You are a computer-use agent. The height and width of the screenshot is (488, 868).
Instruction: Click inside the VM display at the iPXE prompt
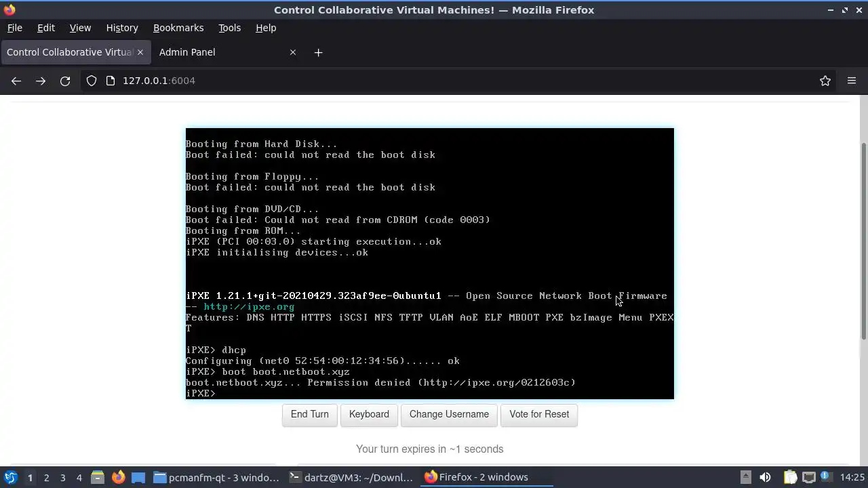click(201, 393)
